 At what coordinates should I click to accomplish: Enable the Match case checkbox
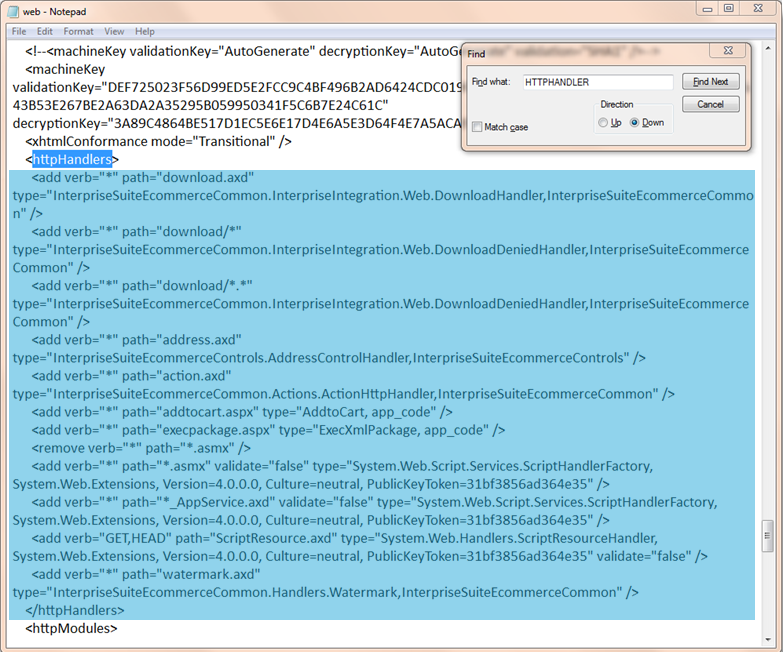477,127
